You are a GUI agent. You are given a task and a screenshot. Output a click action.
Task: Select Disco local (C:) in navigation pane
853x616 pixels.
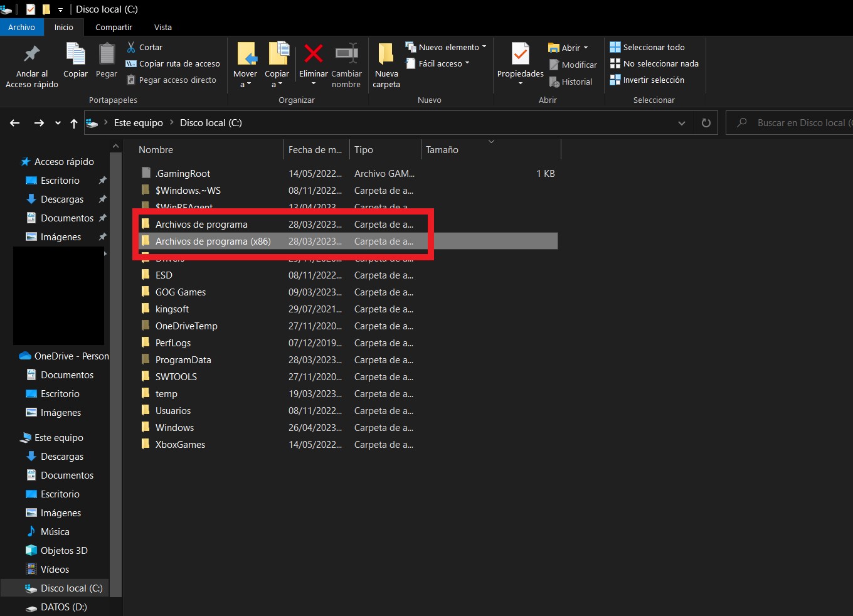55,588
